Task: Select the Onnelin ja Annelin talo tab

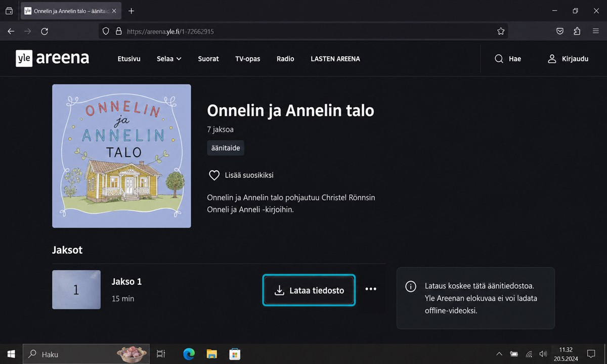Action: point(70,11)
